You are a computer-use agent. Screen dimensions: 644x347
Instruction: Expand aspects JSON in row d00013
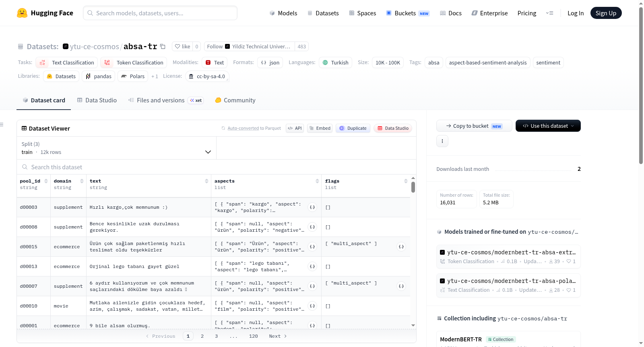(x=312, y=266)
